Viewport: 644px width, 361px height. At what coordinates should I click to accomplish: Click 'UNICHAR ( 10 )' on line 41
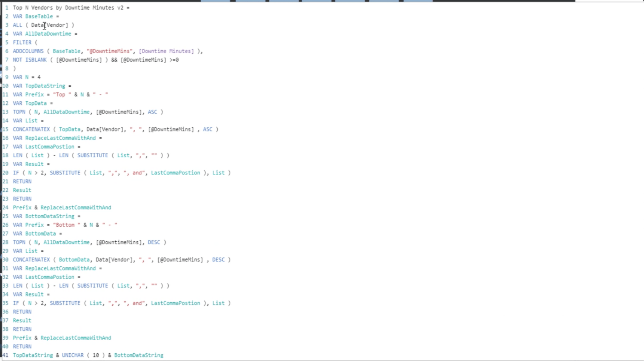pyautogui.click(x=84, y=355)
